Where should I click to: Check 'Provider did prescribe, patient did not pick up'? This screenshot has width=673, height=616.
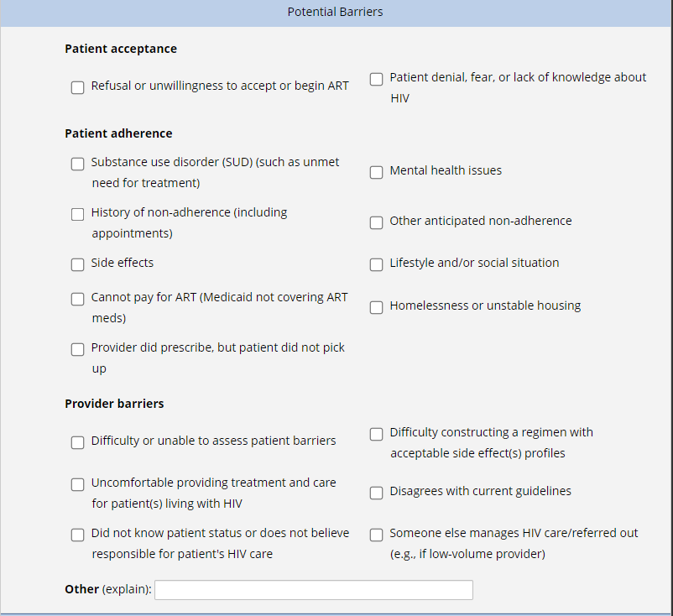point(77,349)
